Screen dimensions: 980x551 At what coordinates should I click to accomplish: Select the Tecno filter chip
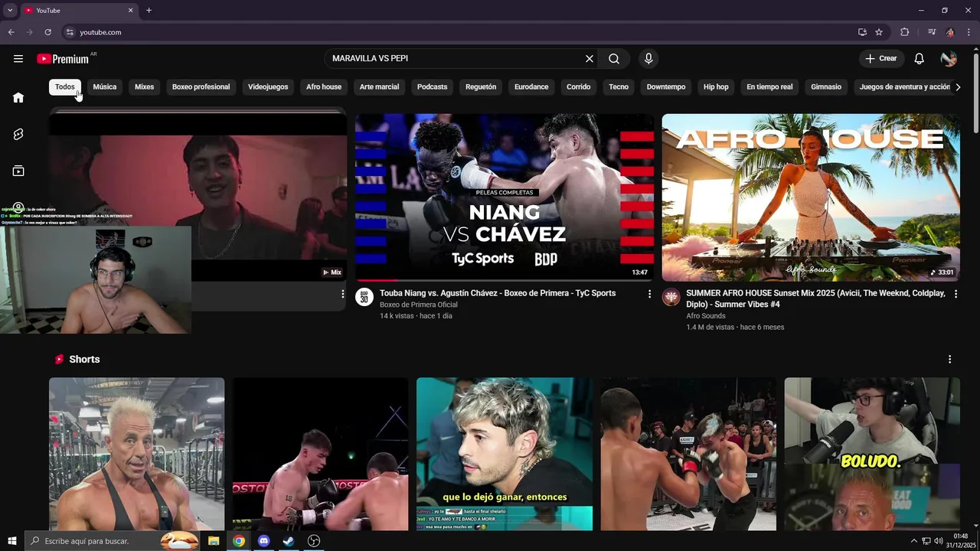pos(619,86)
